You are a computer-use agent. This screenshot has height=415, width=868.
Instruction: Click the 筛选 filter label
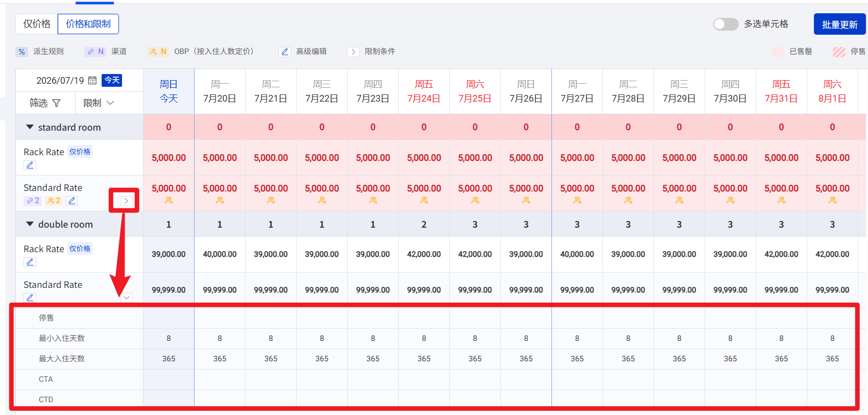38,103
